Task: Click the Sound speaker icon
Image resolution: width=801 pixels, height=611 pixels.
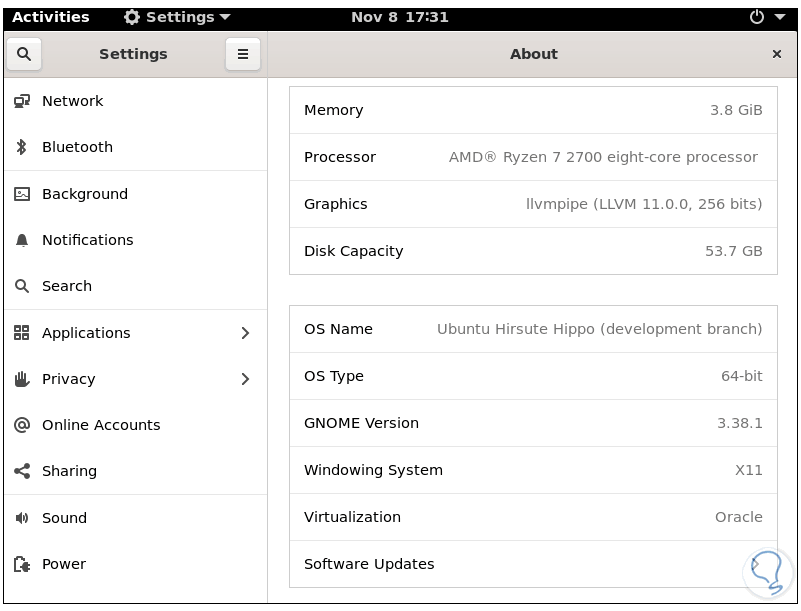Action: point(22,518)
